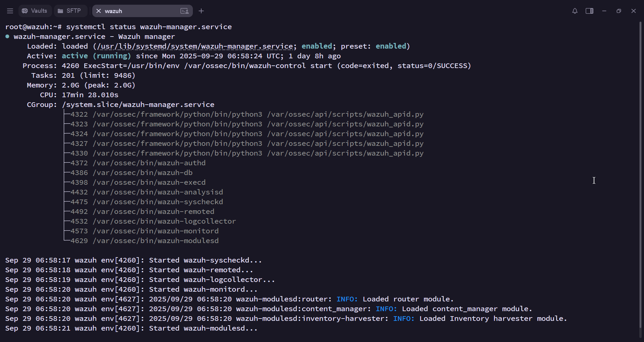Click the Vaults button
This screenshot has width=644, height=342.
[x=35, y=11]
